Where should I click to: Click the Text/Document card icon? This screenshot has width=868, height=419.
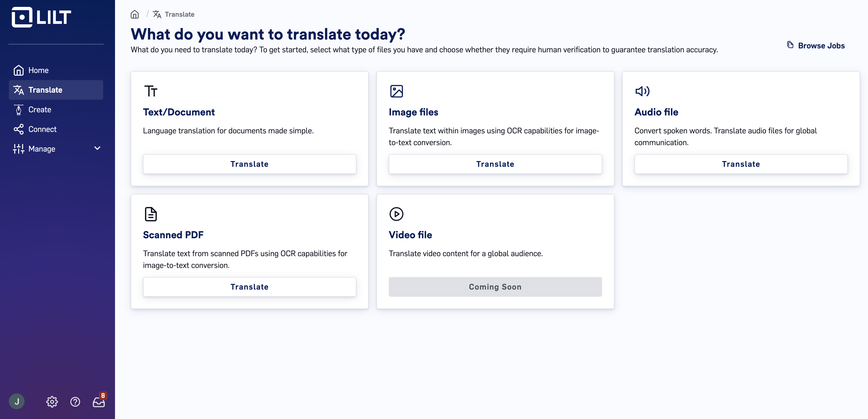151,91
